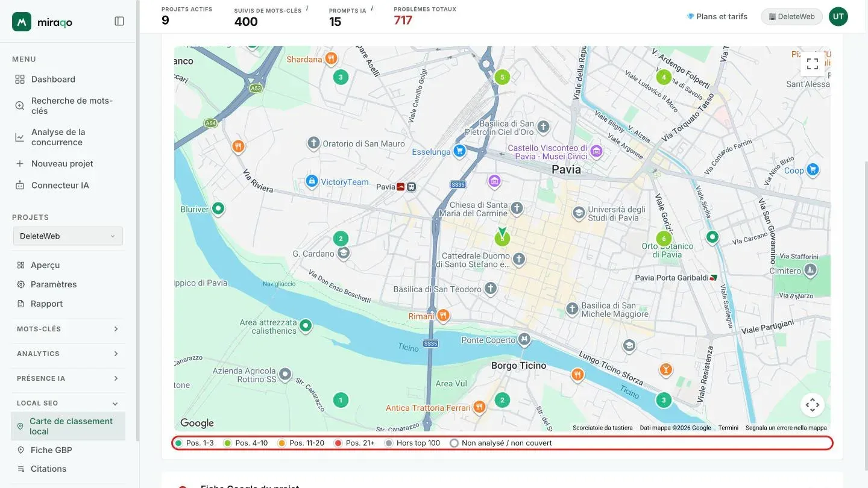868x488 pixels.
Task: Click the Shardana restaurant pin
Action: (x=331, y=58)
